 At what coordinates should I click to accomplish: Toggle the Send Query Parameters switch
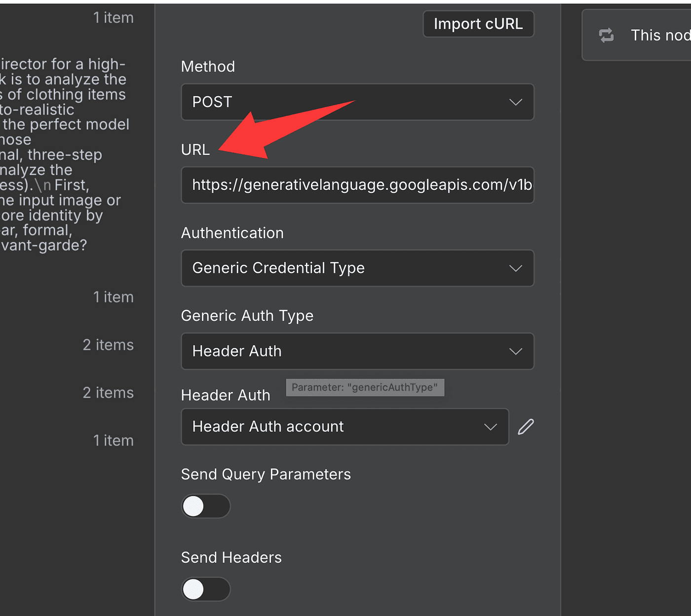[205, 506]
